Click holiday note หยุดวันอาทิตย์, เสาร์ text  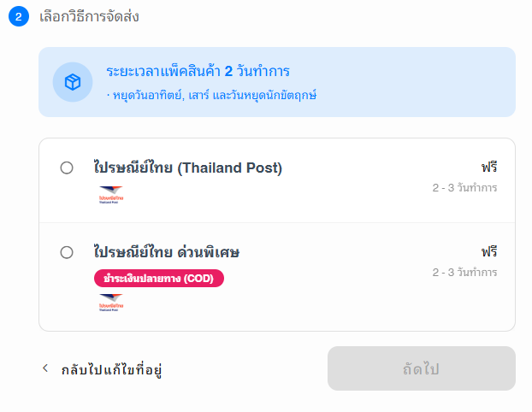tap(212, 95)
